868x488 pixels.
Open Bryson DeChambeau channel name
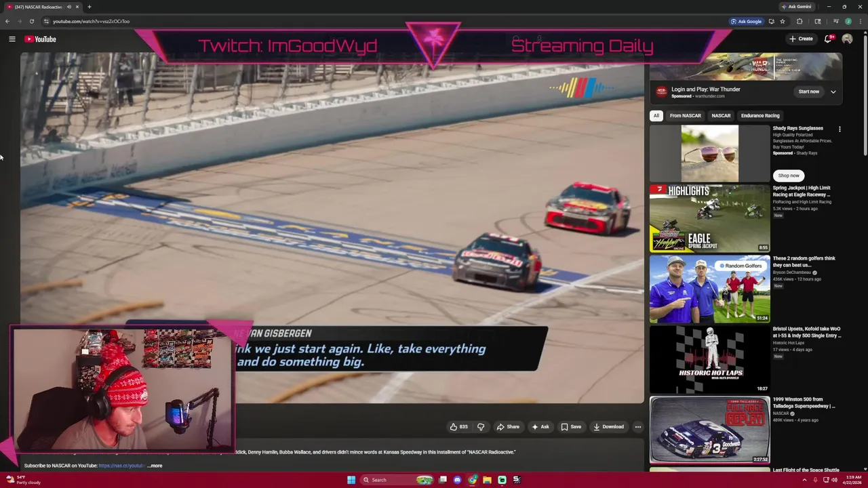click(792, 272)
